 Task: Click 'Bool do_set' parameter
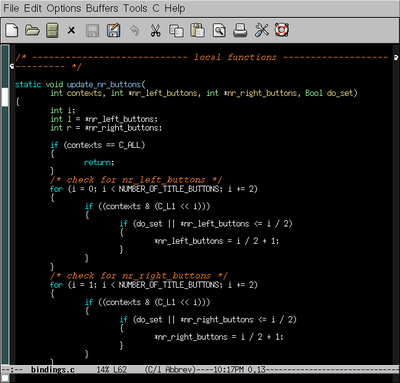[329, 93]
